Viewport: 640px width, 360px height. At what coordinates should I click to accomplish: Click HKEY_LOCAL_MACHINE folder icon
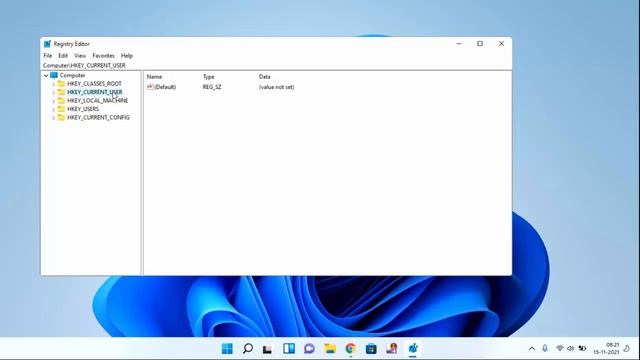(x=61, y=100)
